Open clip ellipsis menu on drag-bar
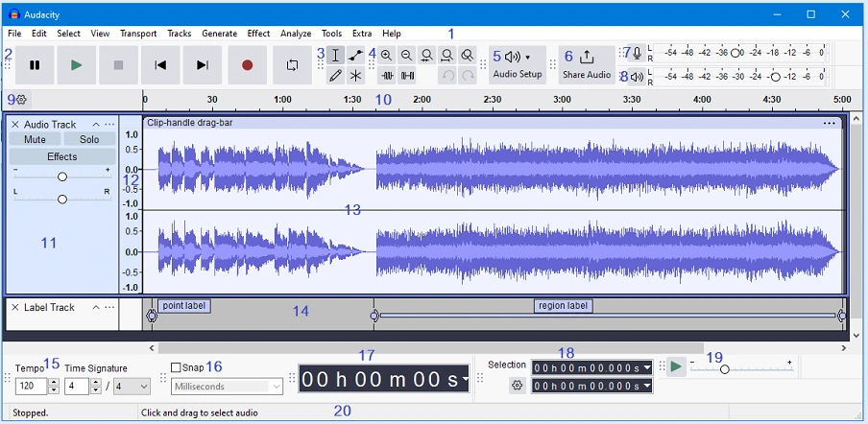Screen dimensions: 868x424 tap(830, 124)
